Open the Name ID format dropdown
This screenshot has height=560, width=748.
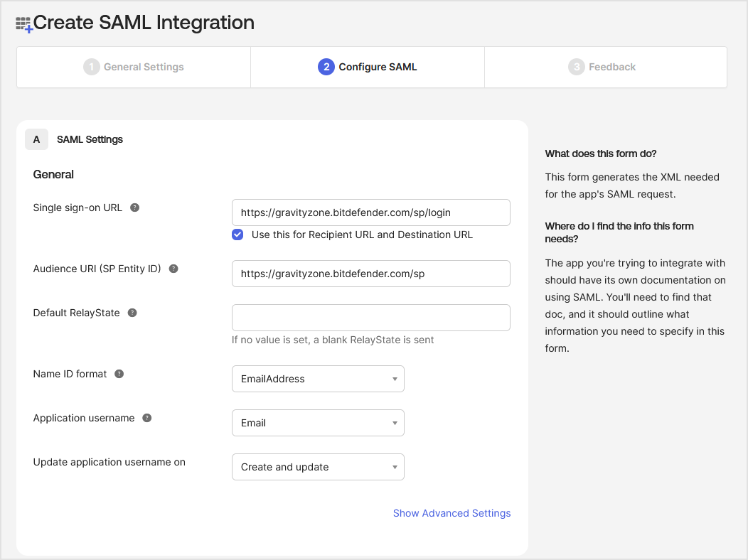tap(319, 379)
